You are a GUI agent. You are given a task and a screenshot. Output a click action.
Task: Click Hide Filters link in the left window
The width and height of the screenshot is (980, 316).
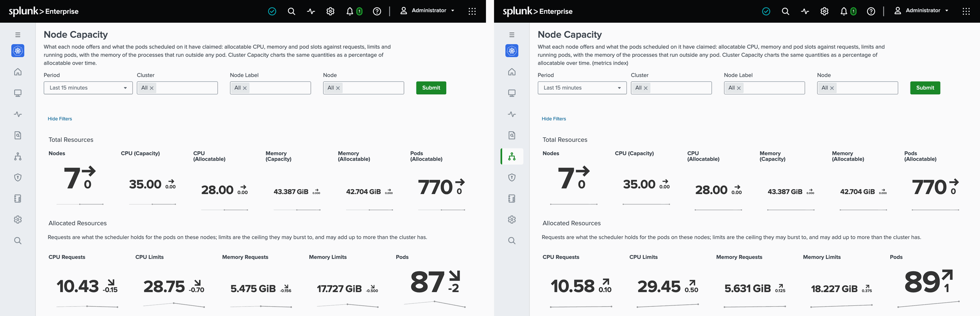pos(60,119)
